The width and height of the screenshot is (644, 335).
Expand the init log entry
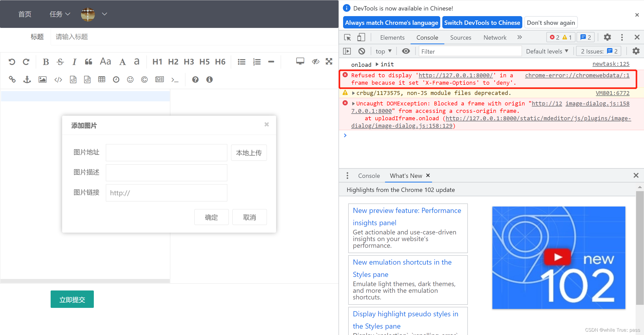[377, 64]
